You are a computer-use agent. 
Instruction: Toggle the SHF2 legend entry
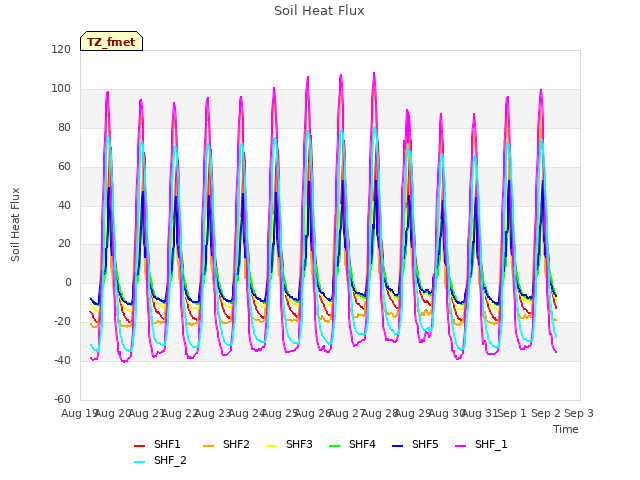(226, 444)
